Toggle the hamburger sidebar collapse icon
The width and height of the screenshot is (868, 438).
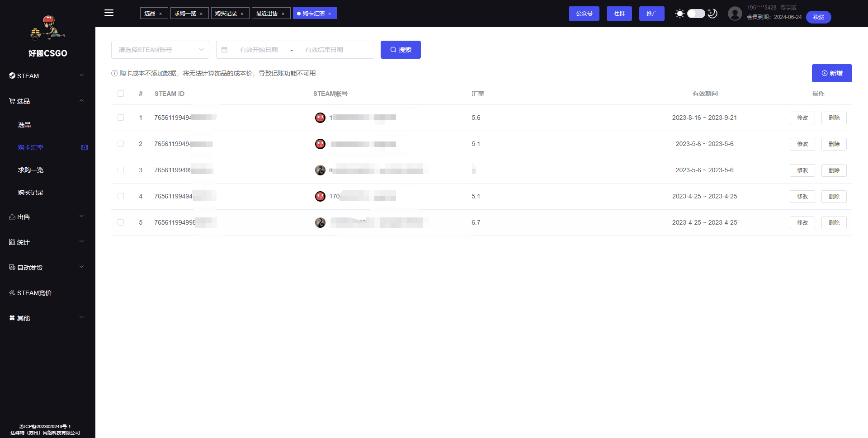[x=109, y=13]
